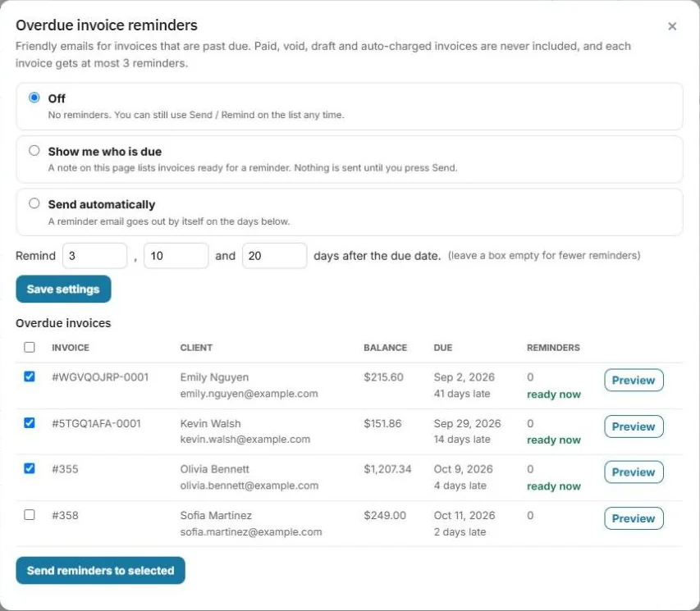The width and height of the screenshot is (700, 611).
Task: Click email olivia.bennett@example.com
Action: (x=249, y=486)
